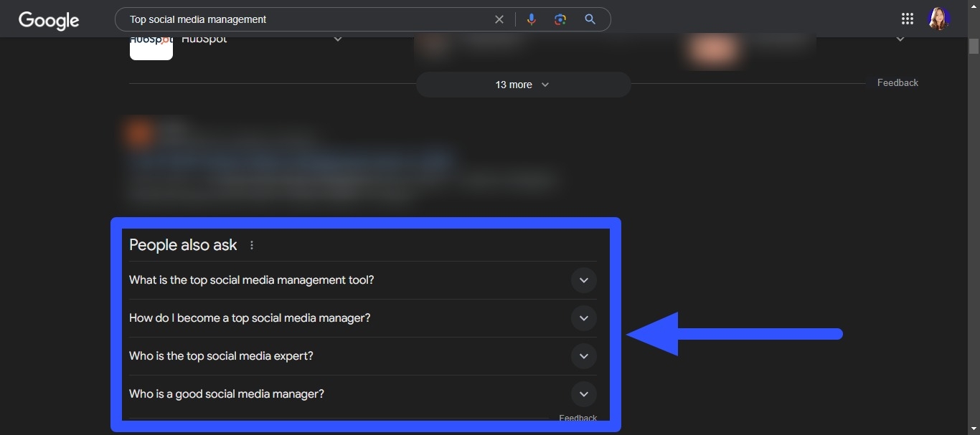Expand "Who is the top social media expert?"
Viewport: 980px width, 435px height.
point(583,356)
